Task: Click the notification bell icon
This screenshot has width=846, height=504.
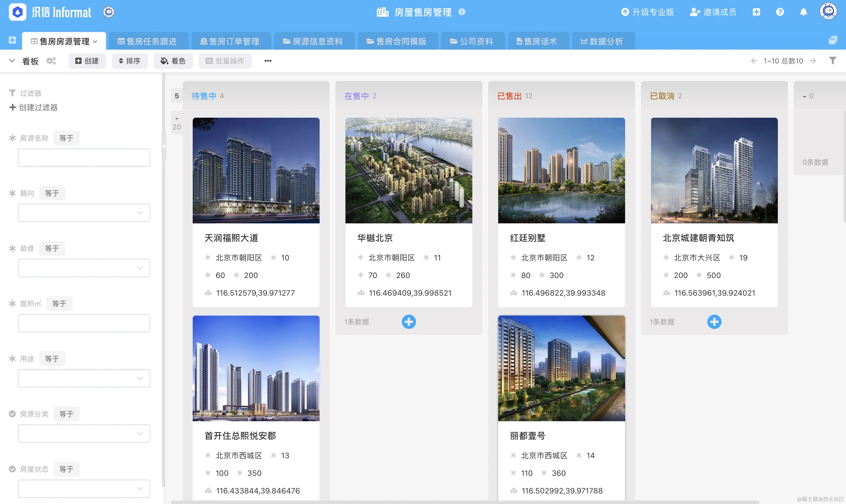Action: coord(803,12)
